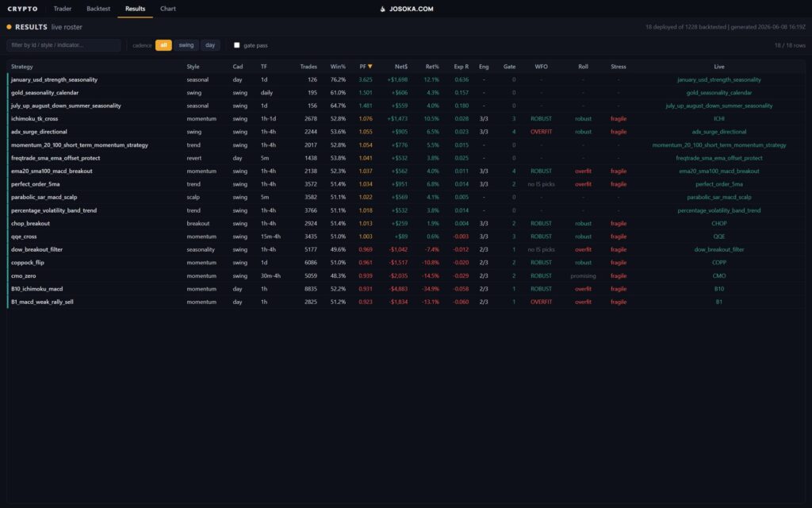Select the 'day' cadence filter
This screenshot has height=508, width=812.
[209, 45]
